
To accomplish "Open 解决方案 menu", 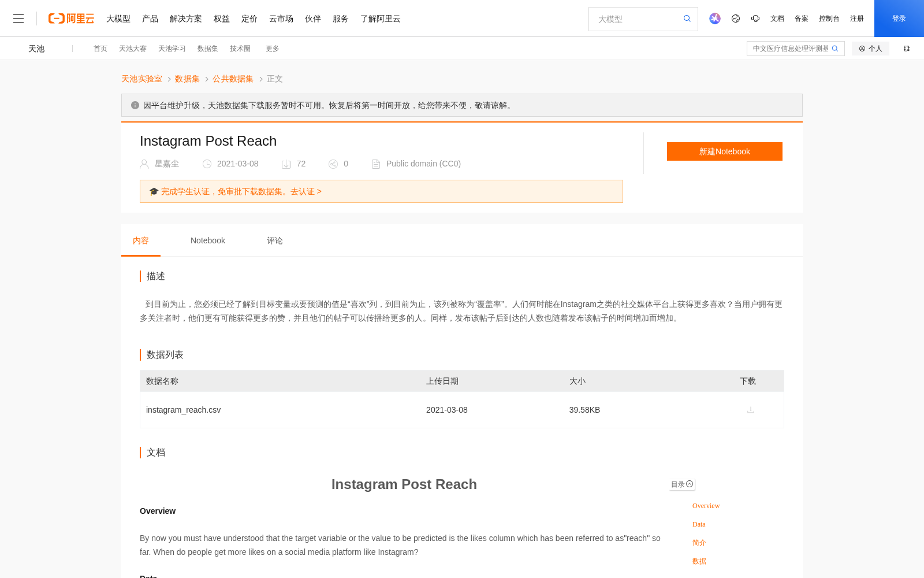I will (186, 18).
